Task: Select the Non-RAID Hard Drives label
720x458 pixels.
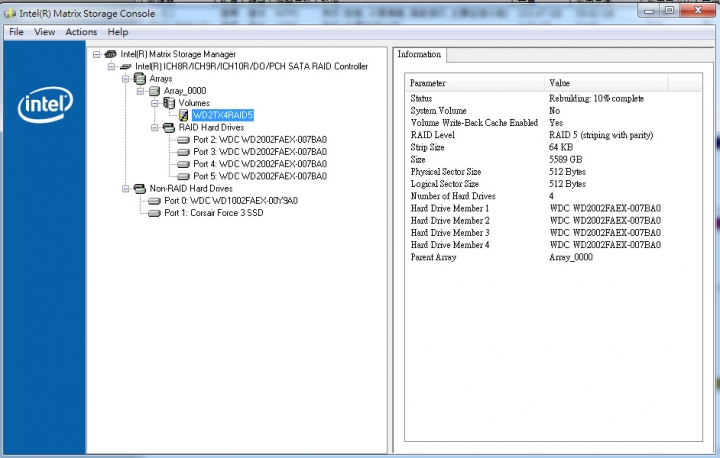Action: 191,188
